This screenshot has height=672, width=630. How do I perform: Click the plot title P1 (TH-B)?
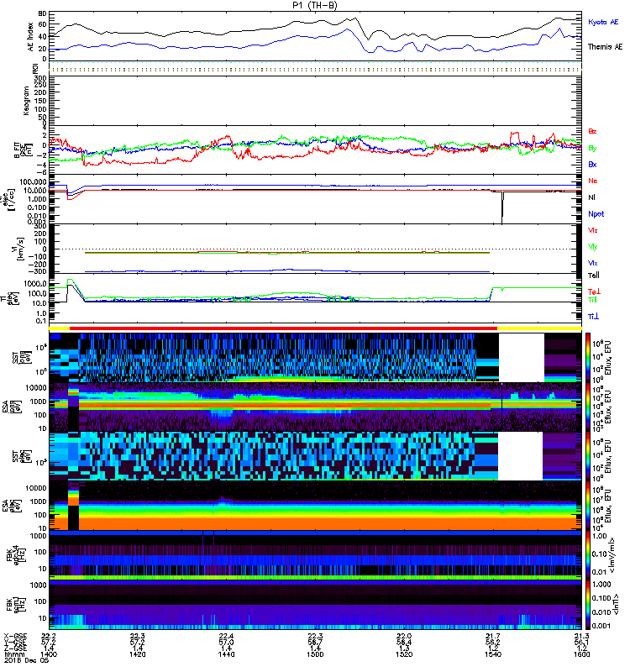314,5
